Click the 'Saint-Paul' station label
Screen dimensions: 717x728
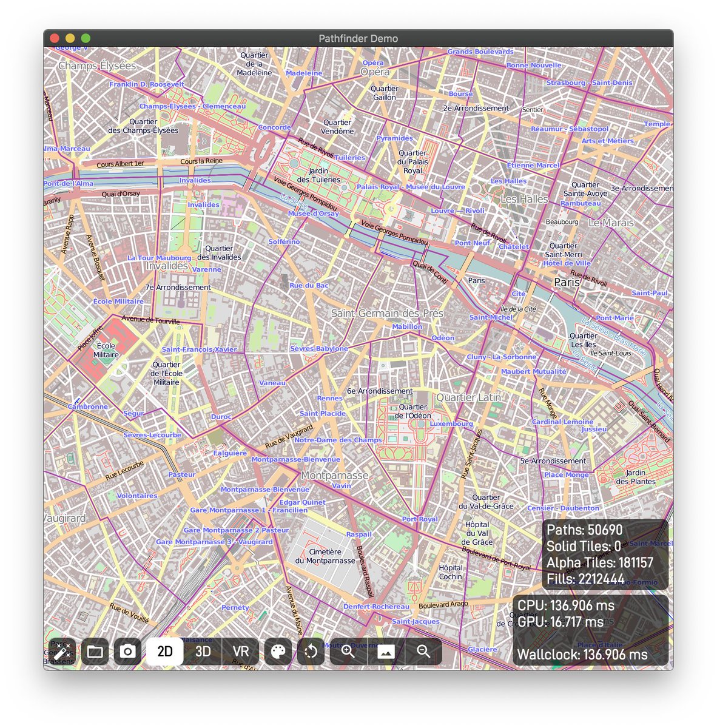(650, 293)
